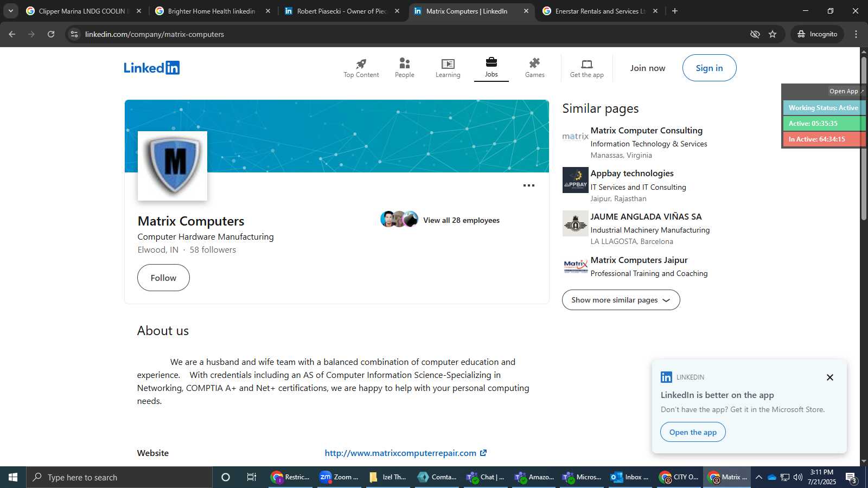Click the Incognito indicator
This screenshot has width=868, height=488.
tap(817, 34)
